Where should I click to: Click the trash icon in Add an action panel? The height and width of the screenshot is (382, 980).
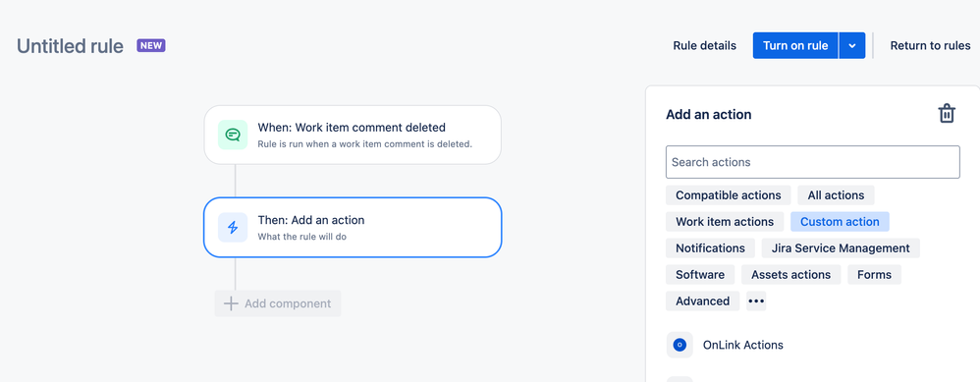pos(947,114)
